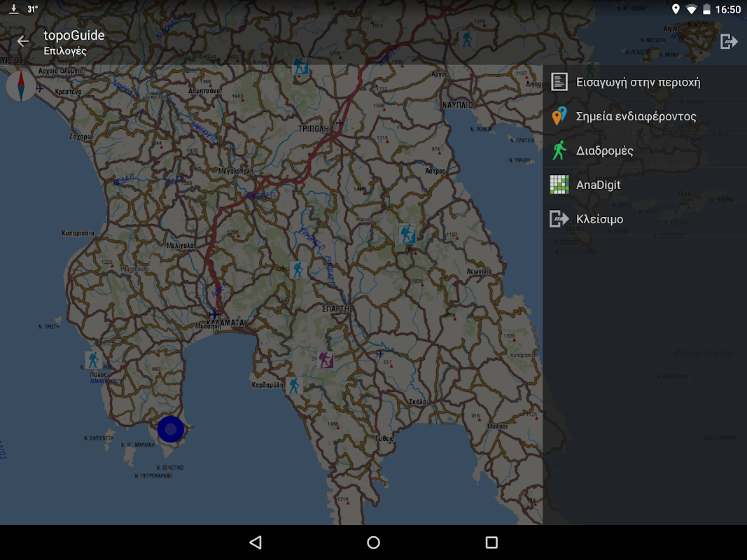The width and height of the screenshot is (747, 560).
Task: Tap the Γύθειο label on the map
Action: [385, 439]
